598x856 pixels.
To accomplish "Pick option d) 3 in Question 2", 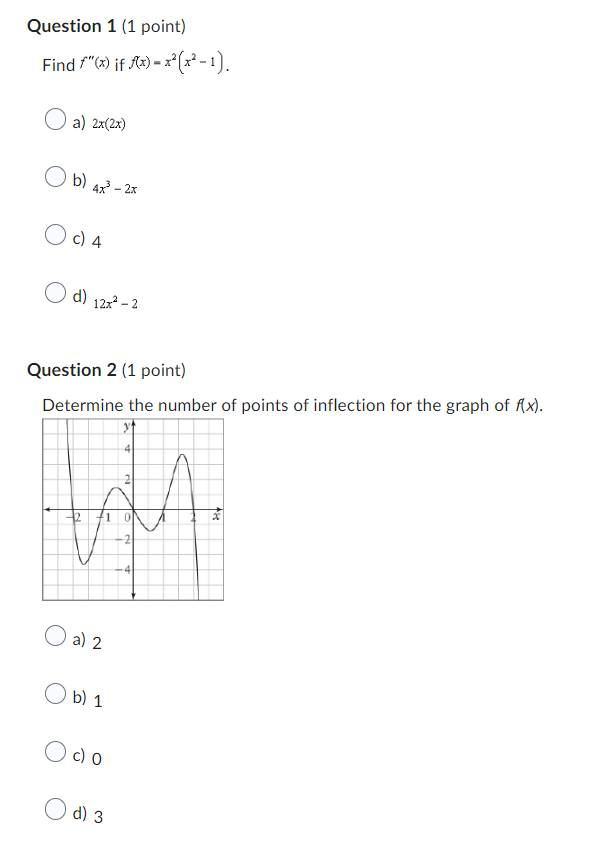I will click(x=55, y=811).
